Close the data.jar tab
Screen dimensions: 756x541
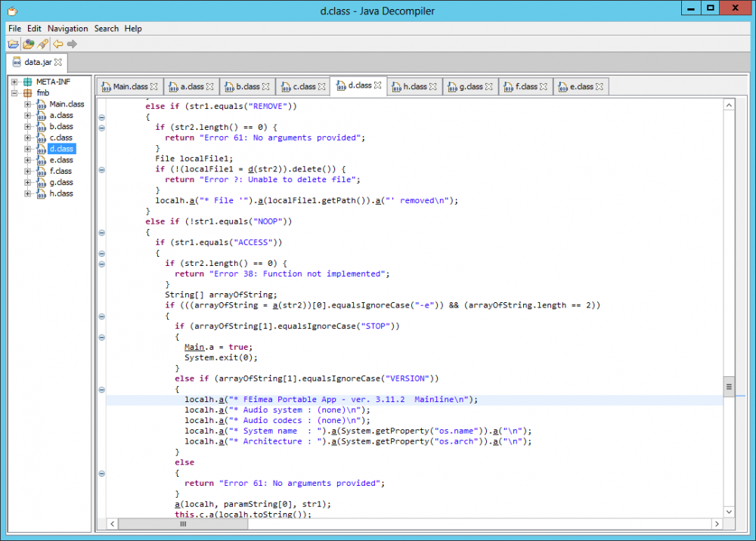pos(58,62)
